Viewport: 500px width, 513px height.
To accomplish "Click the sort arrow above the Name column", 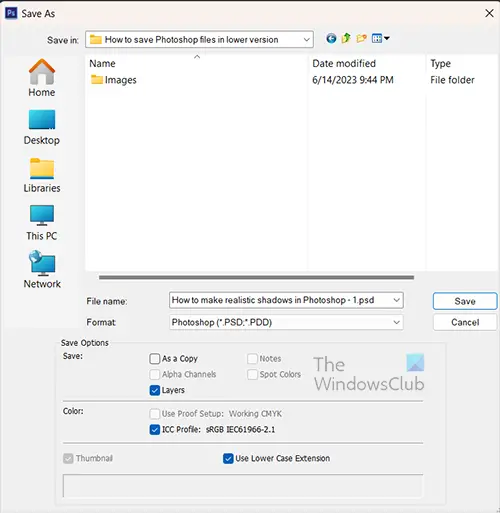I will coord(197,57).
